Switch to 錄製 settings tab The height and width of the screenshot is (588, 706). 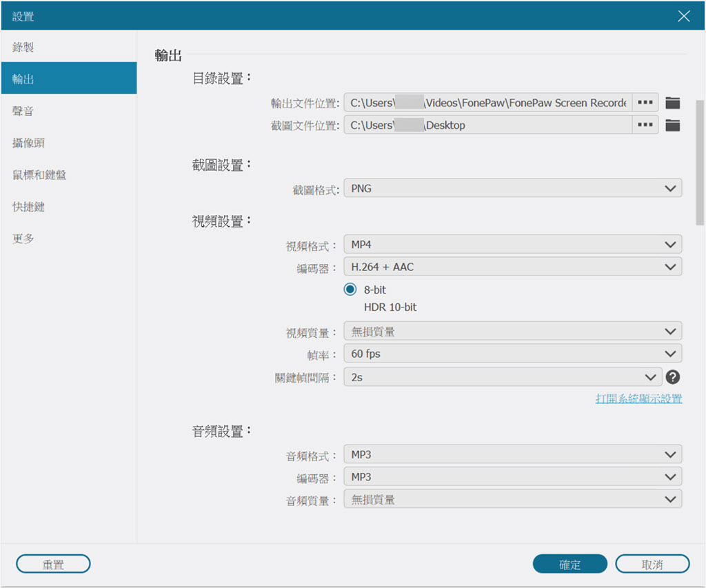coord(69,47)
